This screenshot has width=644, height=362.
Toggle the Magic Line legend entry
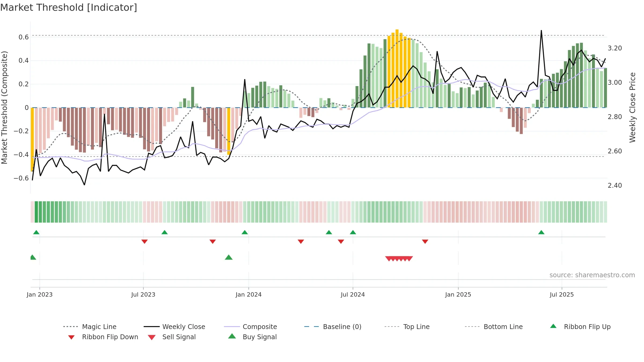tap(90, 327)
